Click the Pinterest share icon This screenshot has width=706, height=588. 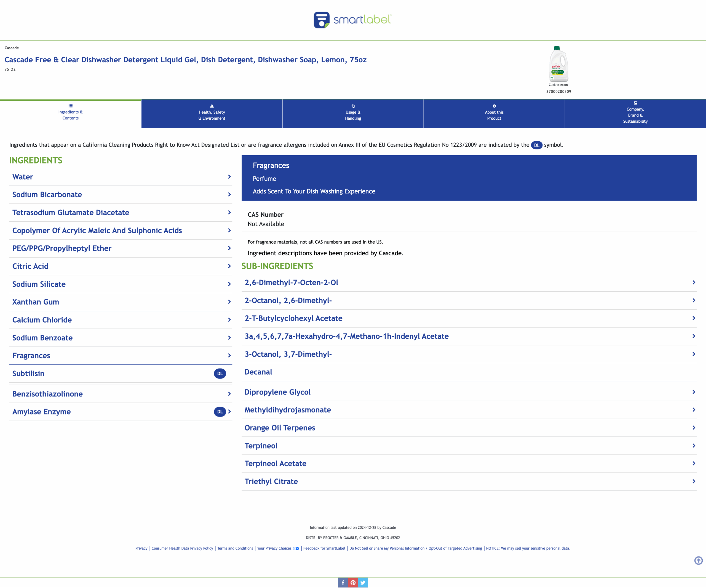tap(353, 582)
